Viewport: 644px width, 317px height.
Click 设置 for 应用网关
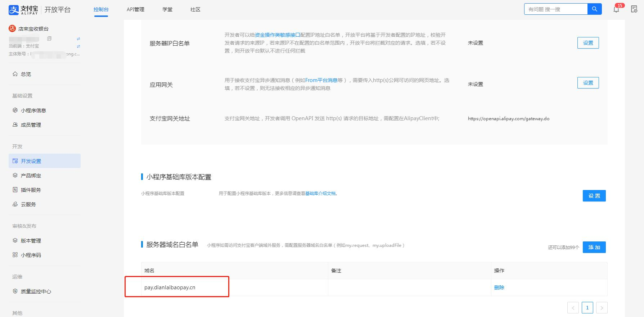[x=588, y=83]
